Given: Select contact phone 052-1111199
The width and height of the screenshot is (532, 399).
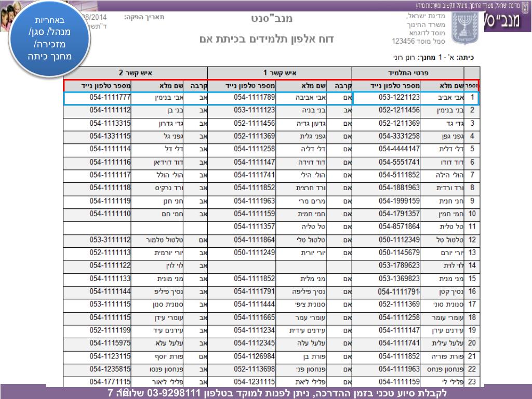Looking at the screenshot, I should coord(110,330).
